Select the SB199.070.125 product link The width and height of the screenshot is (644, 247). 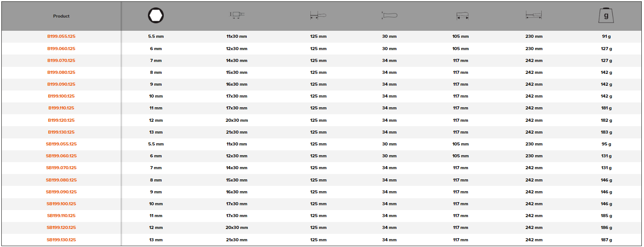[61, 168]
